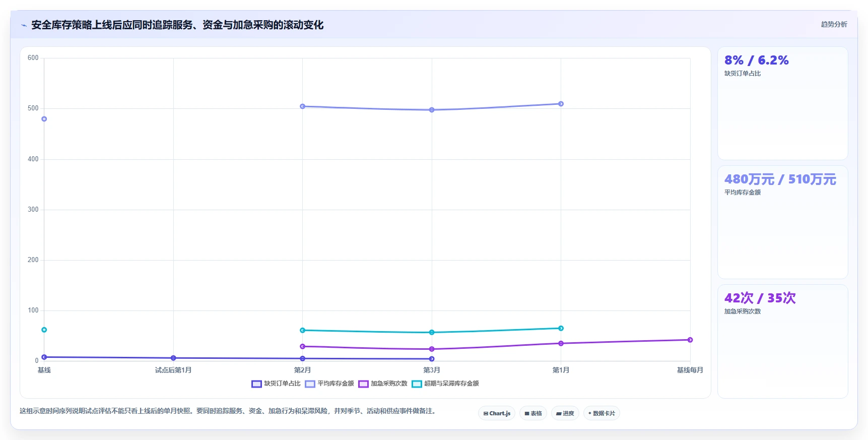
Task: Open the 8% / 6.2% 缺货订单占比 card
Action: click(x=782, y=103)
